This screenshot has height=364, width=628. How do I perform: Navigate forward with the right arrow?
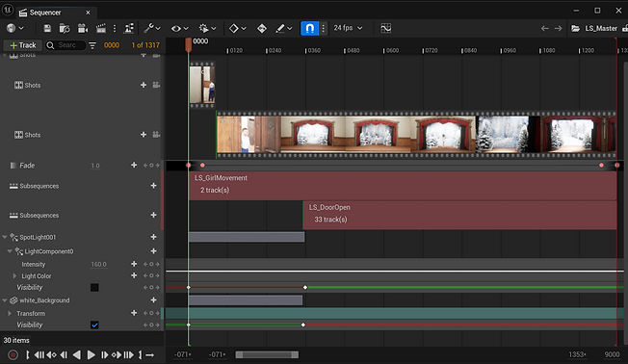[x=559, y=29]
